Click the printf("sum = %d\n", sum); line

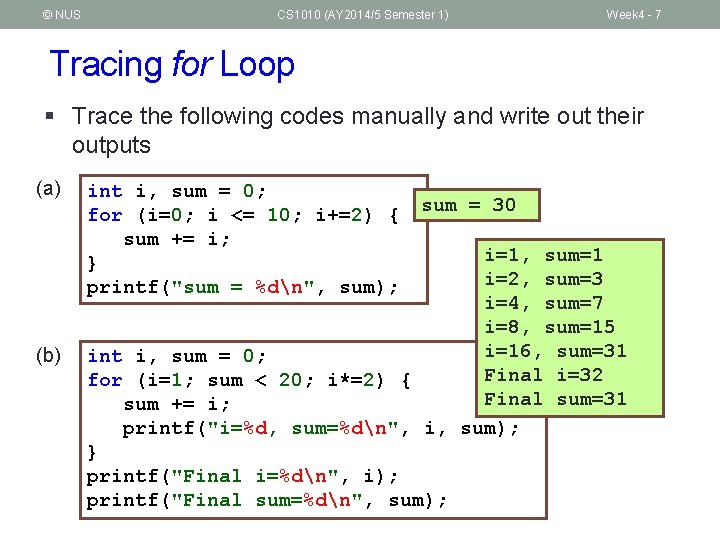[242, 287]
